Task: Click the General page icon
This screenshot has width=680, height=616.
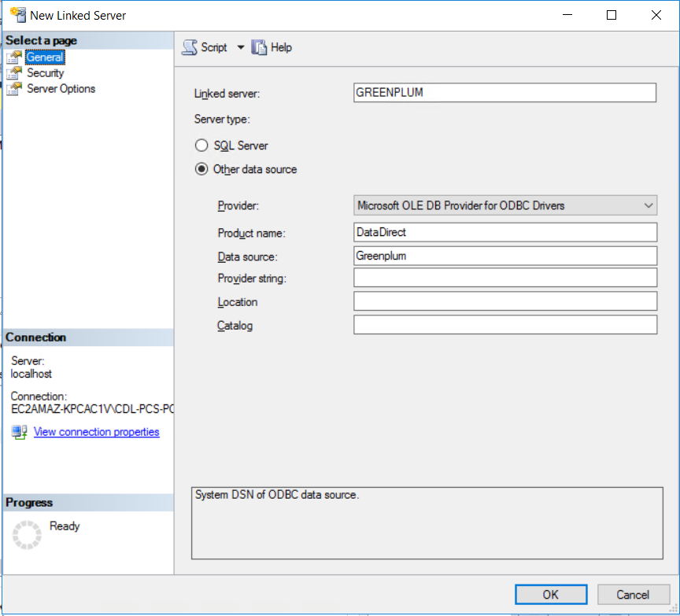Action: click(14, 57)
